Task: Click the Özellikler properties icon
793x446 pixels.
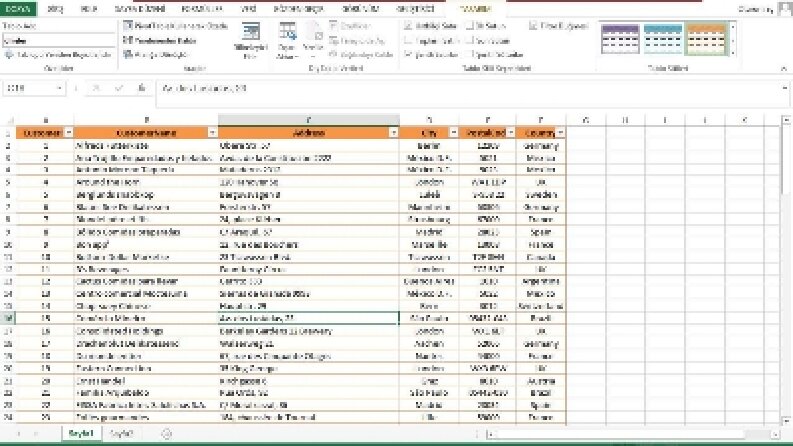Action: [x=333, y=25]
